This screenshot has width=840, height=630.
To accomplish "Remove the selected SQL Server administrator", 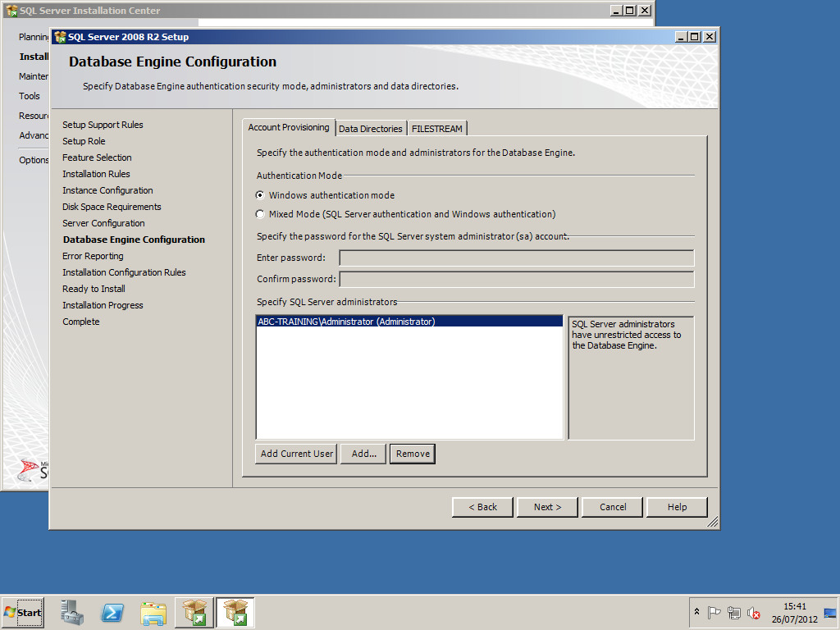I will (413, 454).
